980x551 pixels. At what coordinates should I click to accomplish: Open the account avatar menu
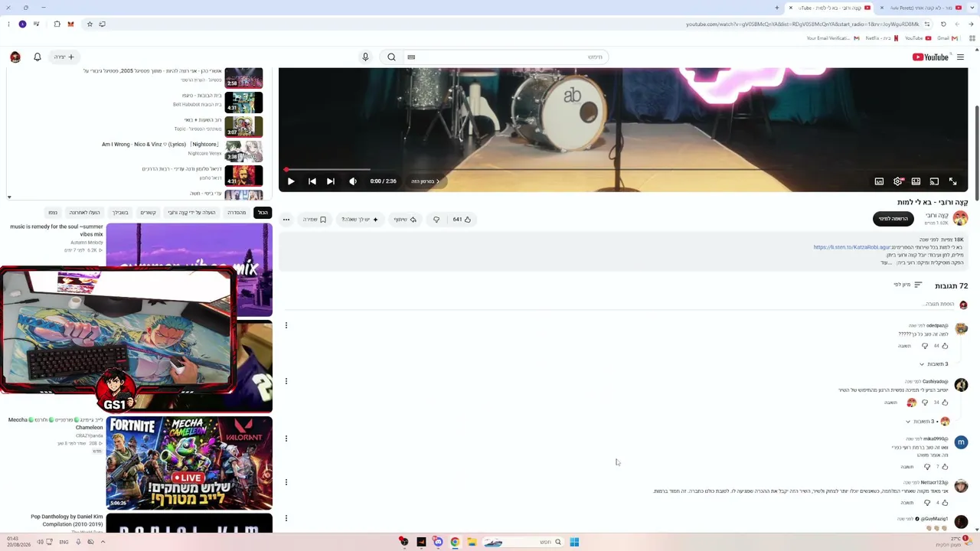[x=15, y=57]
